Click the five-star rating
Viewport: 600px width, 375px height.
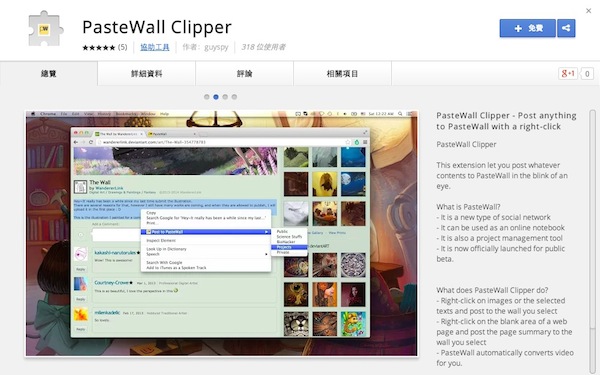[x=99, y=47]
